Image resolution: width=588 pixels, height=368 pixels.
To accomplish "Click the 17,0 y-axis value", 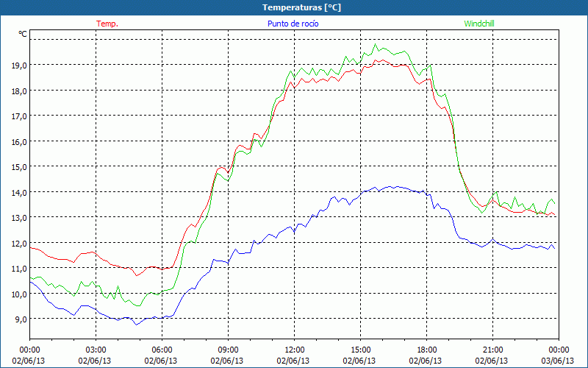I will (x=19, y=116).
